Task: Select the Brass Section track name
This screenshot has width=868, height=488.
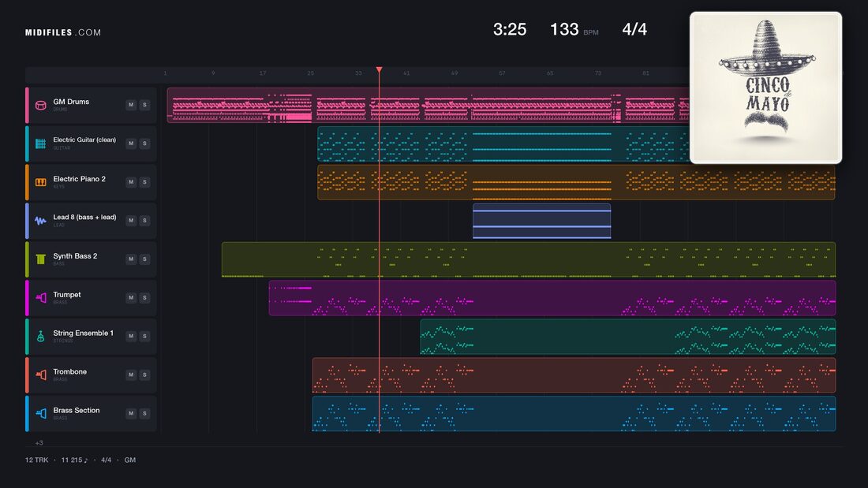Action: tap(77, 411)
